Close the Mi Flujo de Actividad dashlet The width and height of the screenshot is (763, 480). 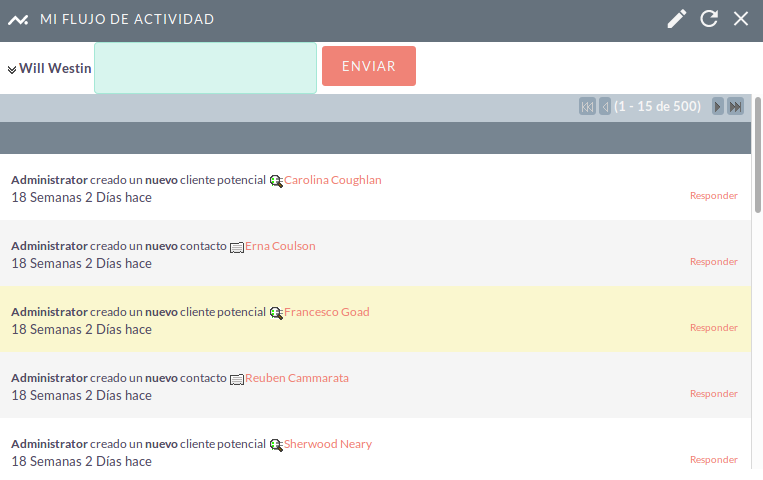(741, 19)
